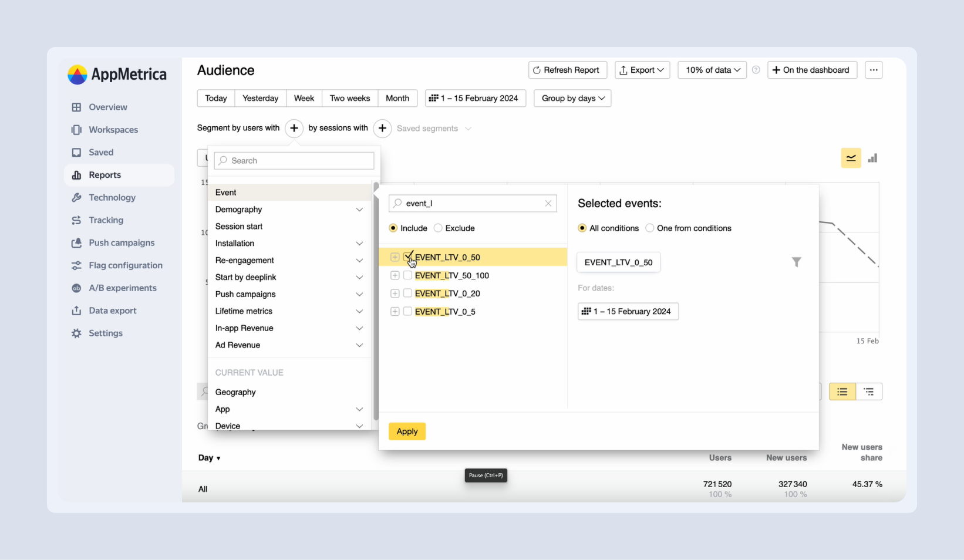Select the Exclude radio button
Viewport: 964px width, 560px height.
pos(438,228)
